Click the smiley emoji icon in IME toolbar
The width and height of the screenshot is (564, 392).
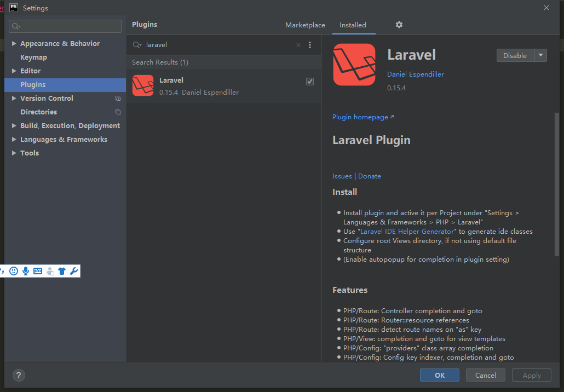[14, 271]
